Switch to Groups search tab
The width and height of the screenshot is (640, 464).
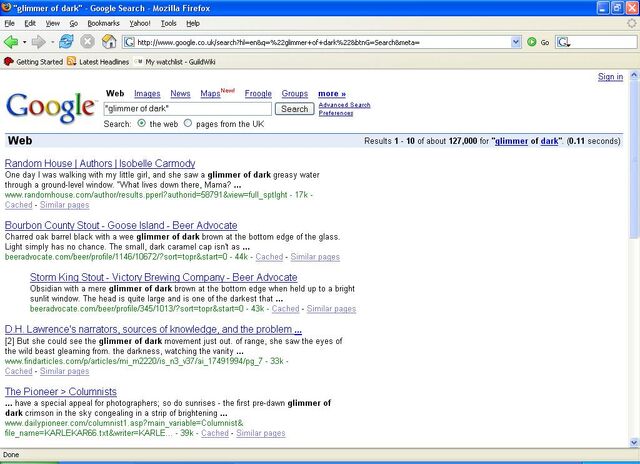295,93
